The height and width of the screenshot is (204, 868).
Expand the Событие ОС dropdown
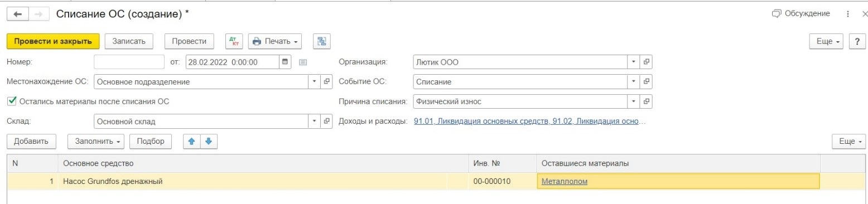tap(634, 82)
